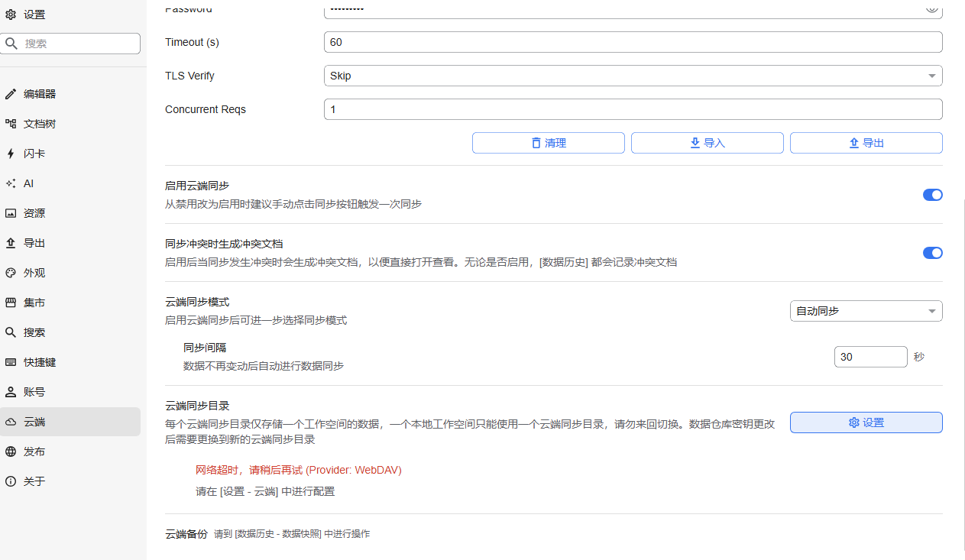Click the cloud sync directory settings button

click(x=866, y=422)
